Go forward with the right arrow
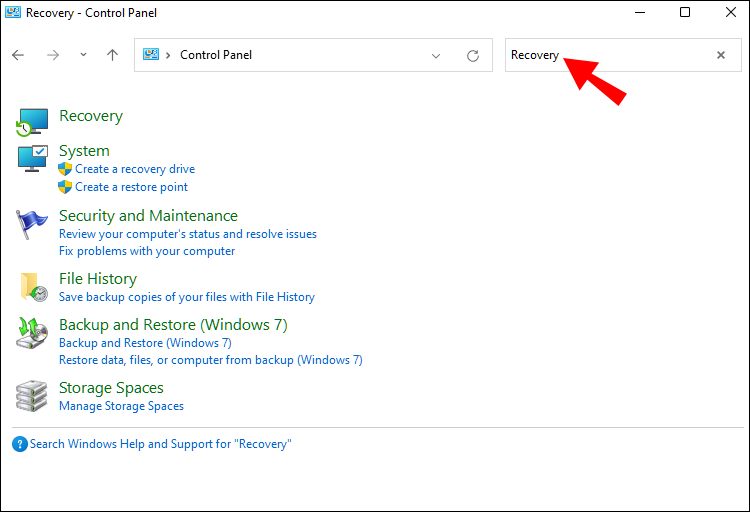Image resolution: width=750 pixels, height=512 pixels. coord(53,55)
